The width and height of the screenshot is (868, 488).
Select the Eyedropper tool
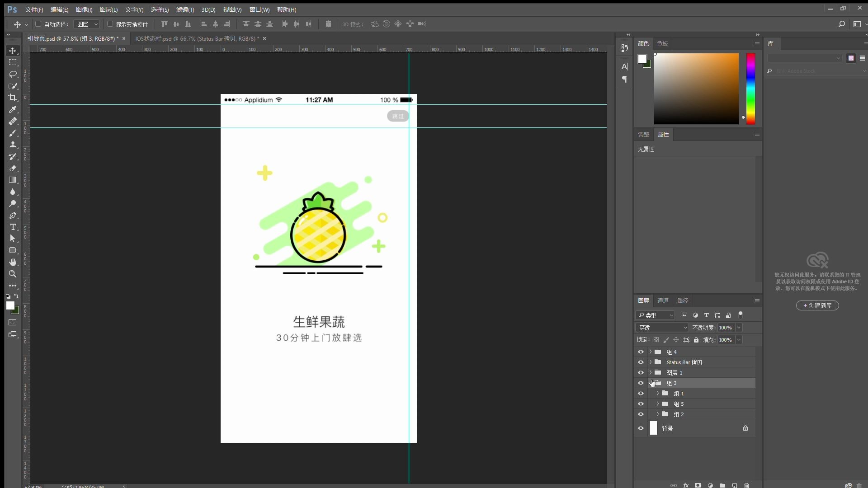click(x=13, y=109)
